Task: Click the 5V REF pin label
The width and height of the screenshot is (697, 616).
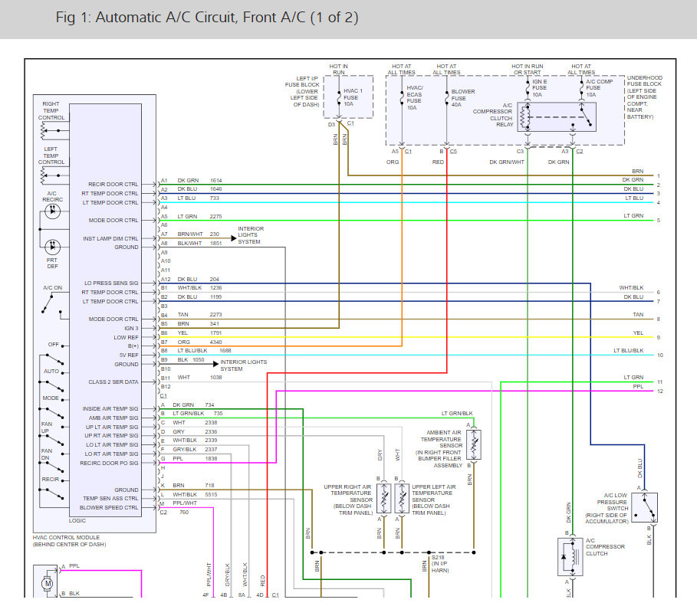Action: click(129, 356)
